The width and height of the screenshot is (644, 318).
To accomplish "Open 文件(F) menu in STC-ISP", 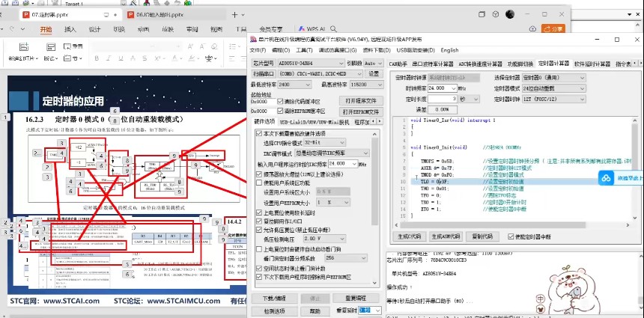I will (258, 50).
